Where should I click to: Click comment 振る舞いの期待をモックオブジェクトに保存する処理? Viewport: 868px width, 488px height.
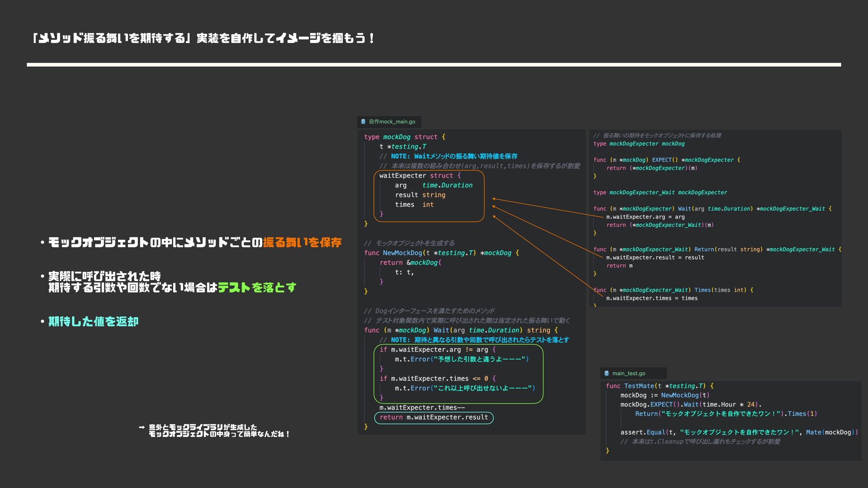point(657,136)
